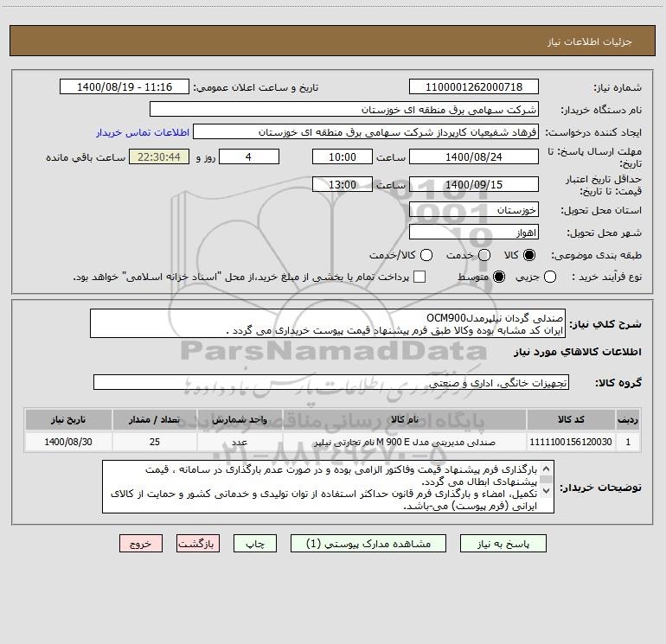Click the buyer notes text area

(x=328, y=487)
